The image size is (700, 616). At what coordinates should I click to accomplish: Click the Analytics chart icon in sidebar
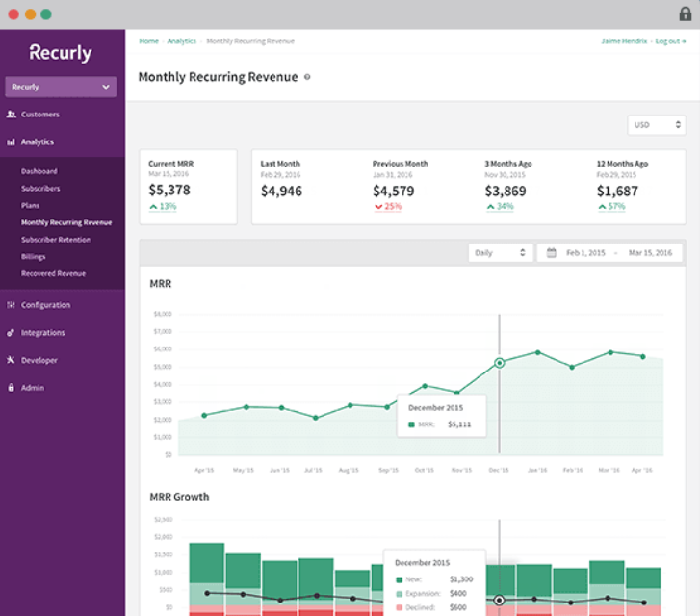[12, 142]
